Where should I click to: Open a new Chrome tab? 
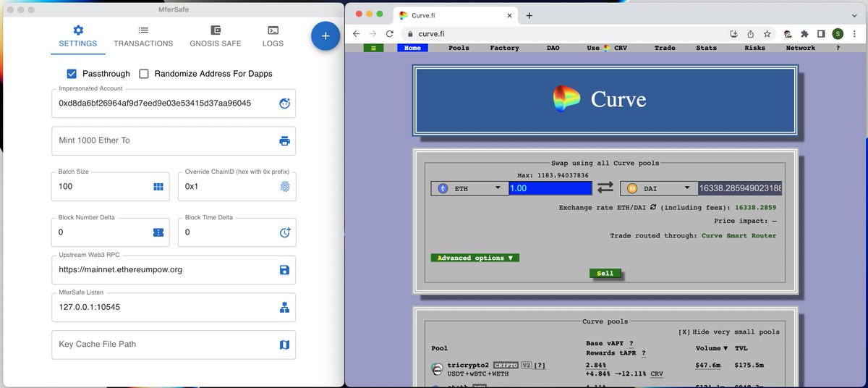(x=529, y=15)
